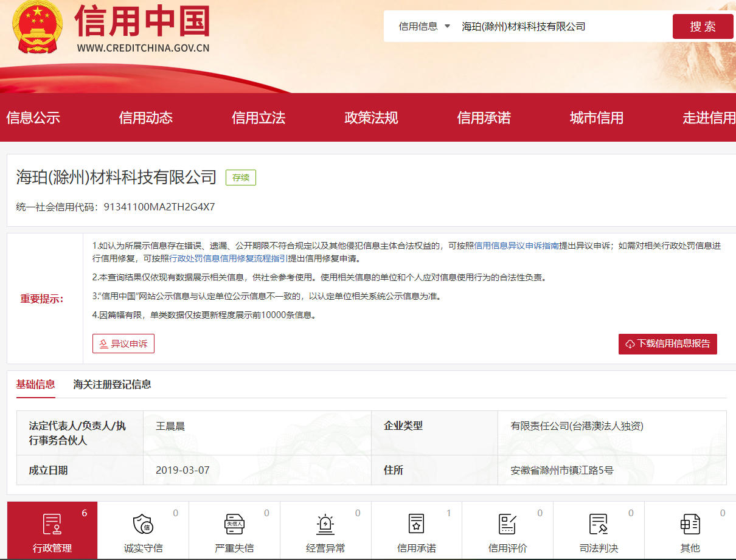Click the 搜索 button

coord(703,26)
